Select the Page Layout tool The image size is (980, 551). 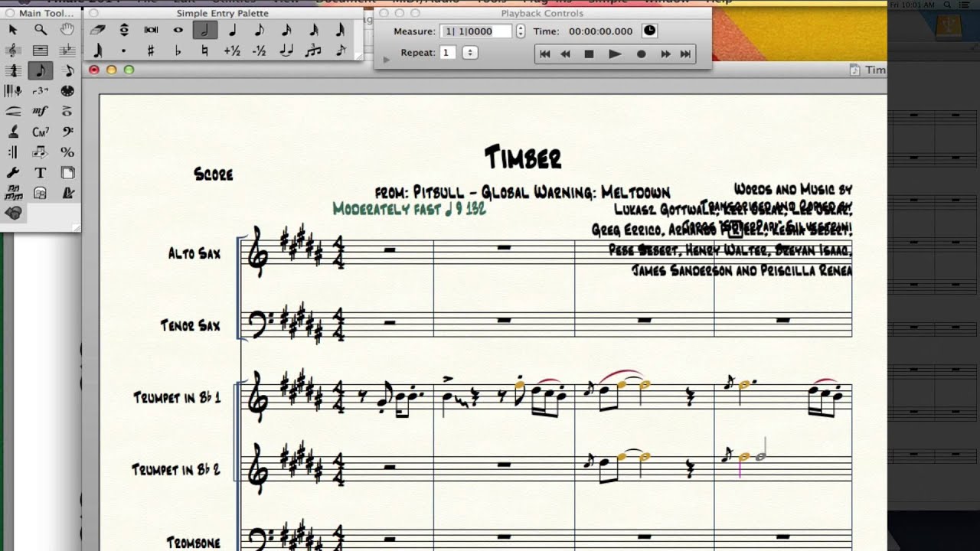click(67, 172)
